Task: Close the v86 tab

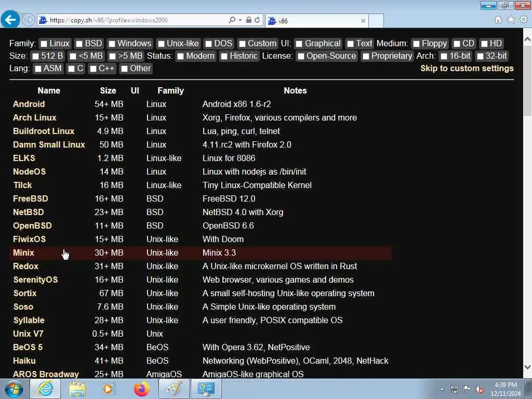Action: [363, 21]
